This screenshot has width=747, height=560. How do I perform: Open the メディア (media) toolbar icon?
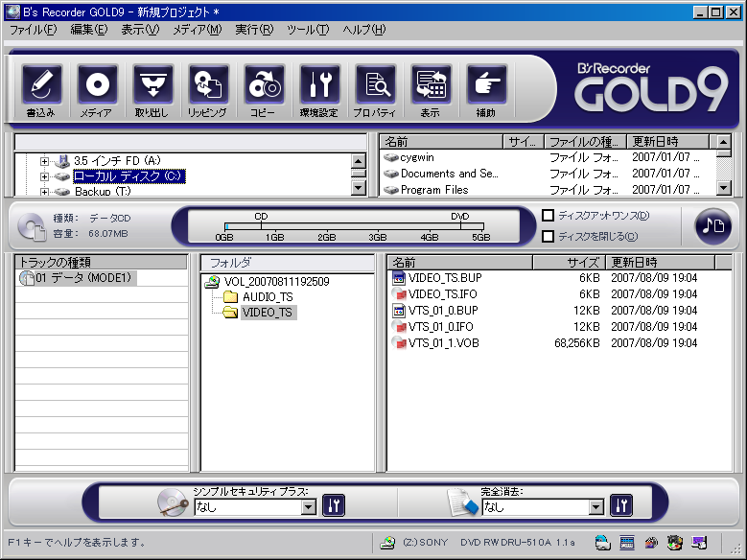point(97,84)
